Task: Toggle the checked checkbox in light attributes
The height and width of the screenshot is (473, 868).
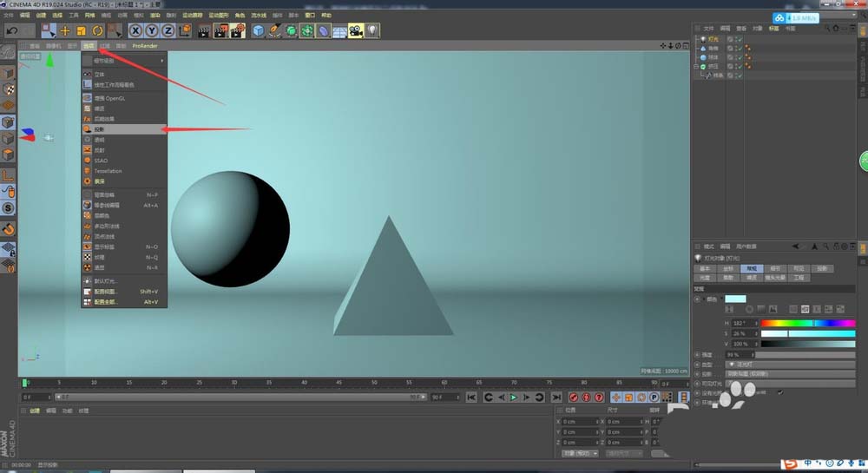Action: tap(780, 392)
